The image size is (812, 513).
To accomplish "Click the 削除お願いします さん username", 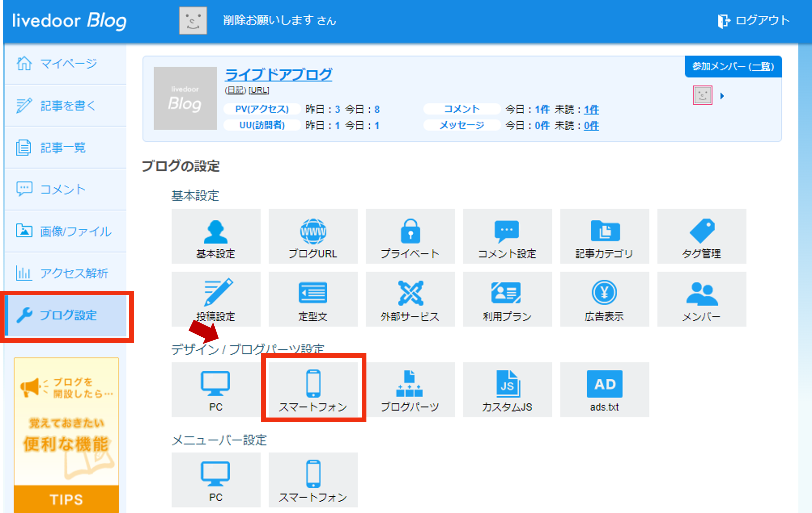I will (279, 21).
